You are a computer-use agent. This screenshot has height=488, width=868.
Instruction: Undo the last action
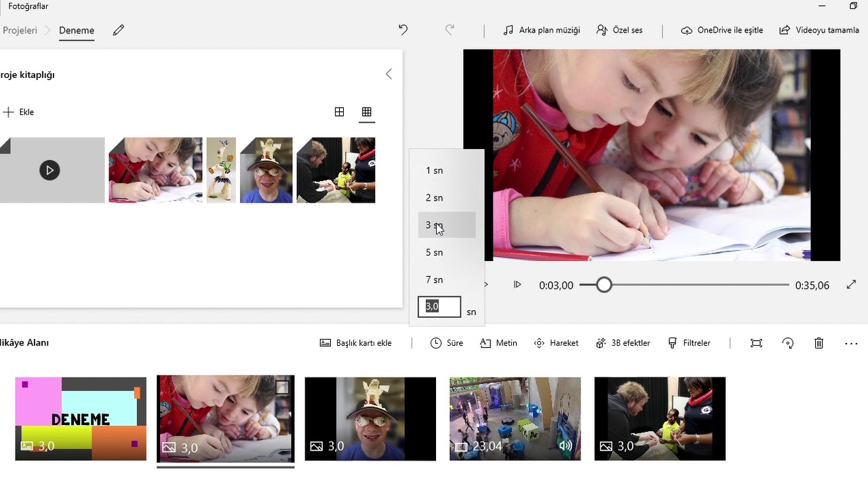pos(403,30)
